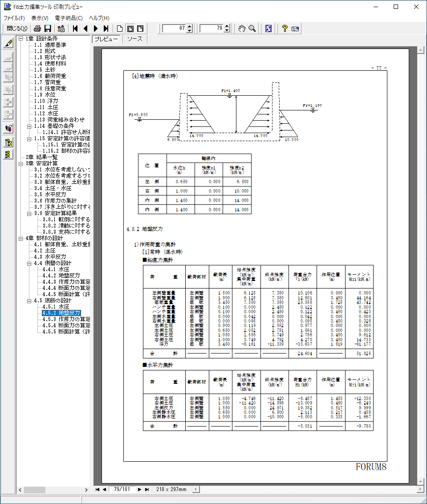Increase the value 79 with up spinner

coord(227,26)
